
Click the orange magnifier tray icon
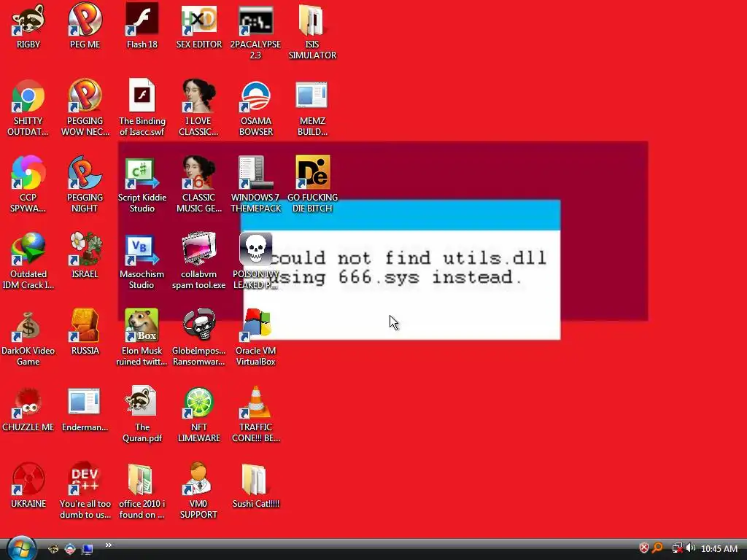click(658, 548)
